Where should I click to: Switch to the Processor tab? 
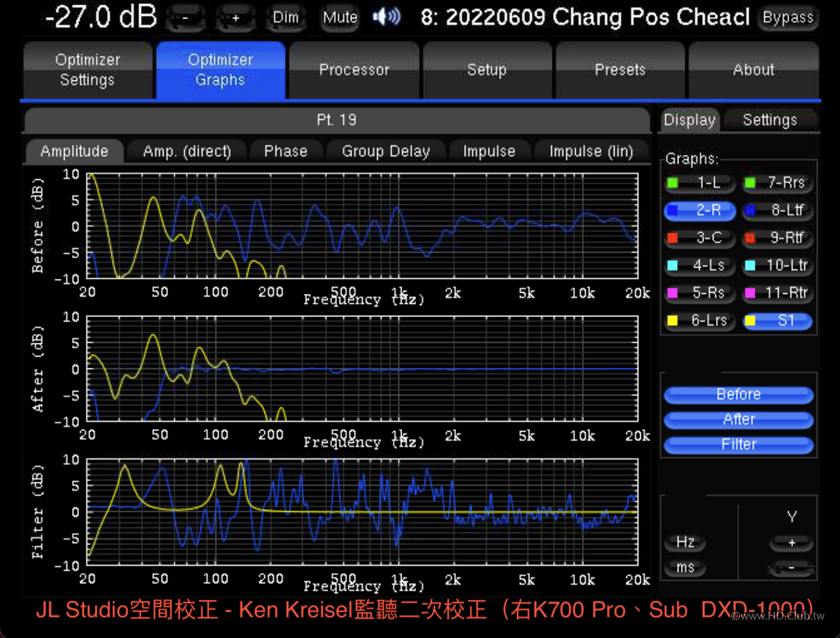pos(354,70)
